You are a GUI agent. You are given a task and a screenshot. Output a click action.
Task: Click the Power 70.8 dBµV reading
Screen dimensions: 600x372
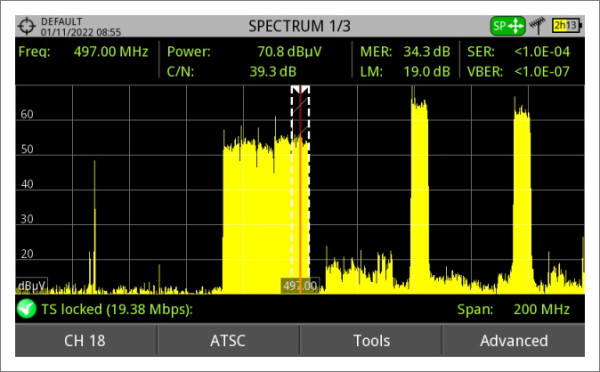click(x=244, y=51)
